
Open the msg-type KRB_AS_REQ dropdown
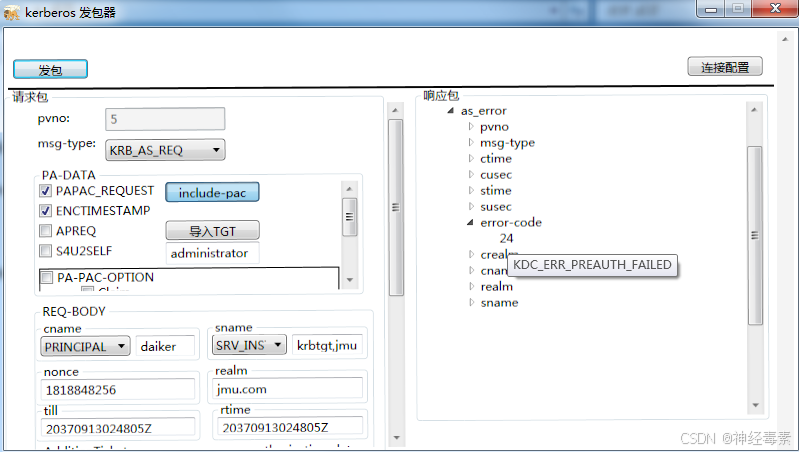(x=165, y=150)
